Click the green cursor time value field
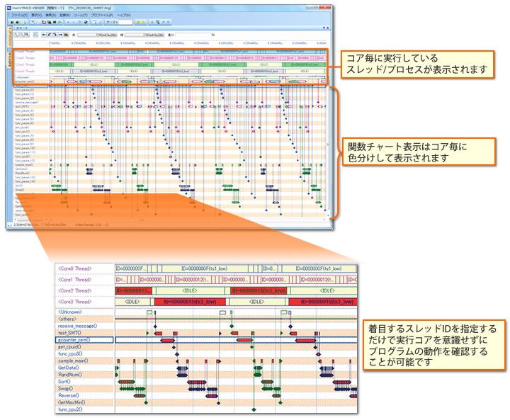Screen dimensions: 510x420 tap(144, 35)
